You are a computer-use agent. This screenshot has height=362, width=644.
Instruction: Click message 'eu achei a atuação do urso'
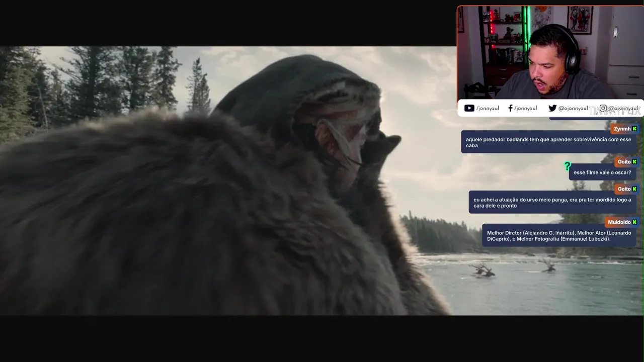pyautogui.click(x=552, y=202)
